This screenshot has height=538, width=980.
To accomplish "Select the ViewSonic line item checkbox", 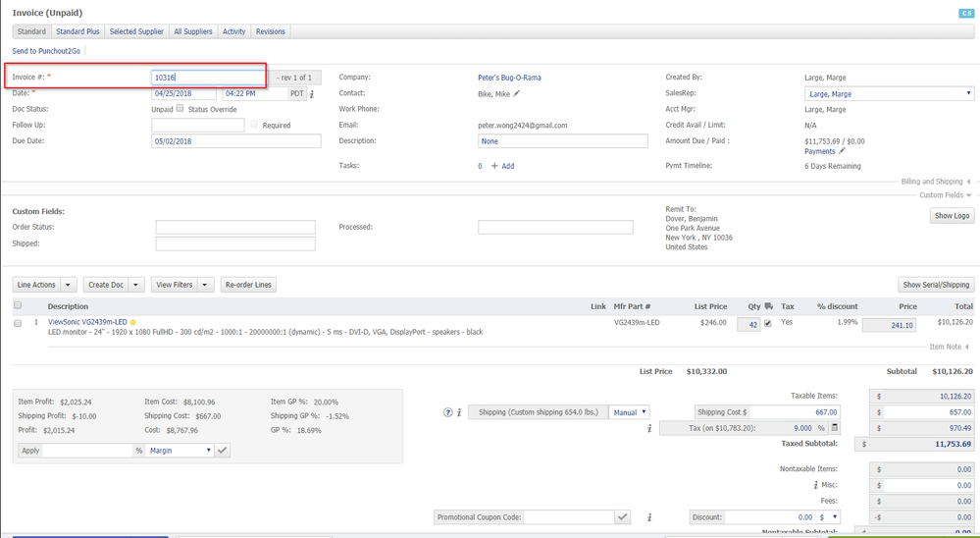I will coord(18,323).
